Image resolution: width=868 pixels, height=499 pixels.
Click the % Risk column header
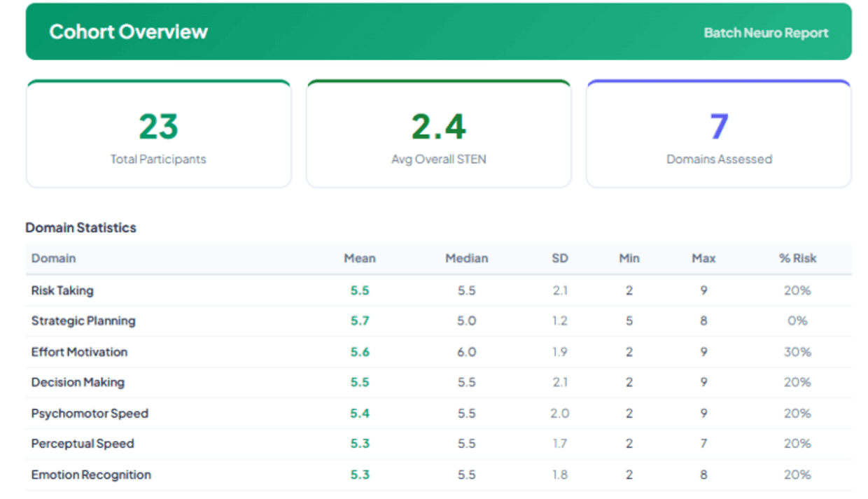coord(797,258)
